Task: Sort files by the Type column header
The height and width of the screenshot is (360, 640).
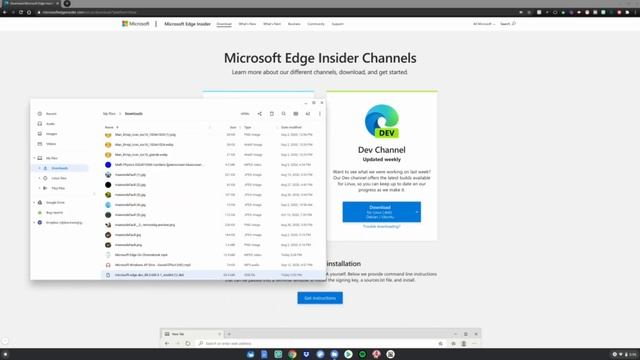Action: tap(248, 127)
